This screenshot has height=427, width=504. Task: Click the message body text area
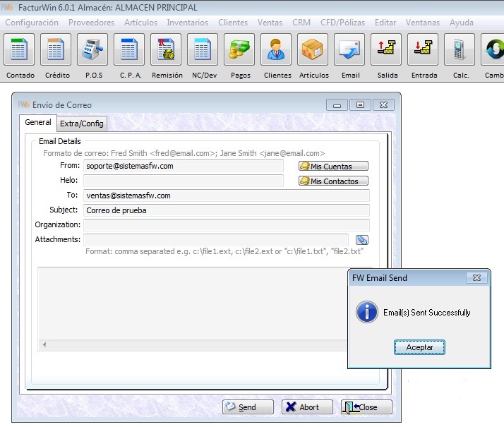tap(193, 303)
